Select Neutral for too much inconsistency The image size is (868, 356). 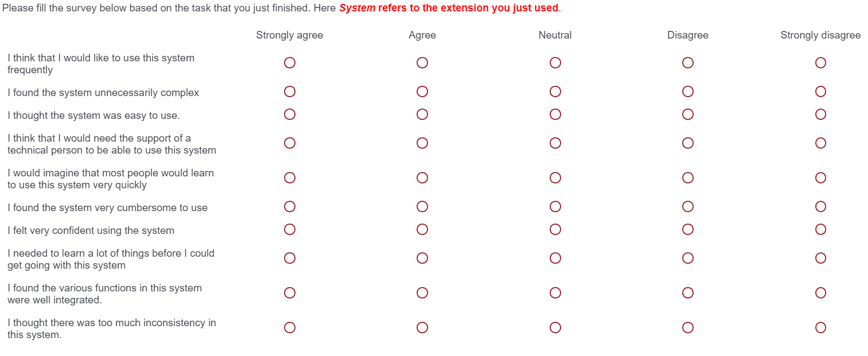pos(555,328)
